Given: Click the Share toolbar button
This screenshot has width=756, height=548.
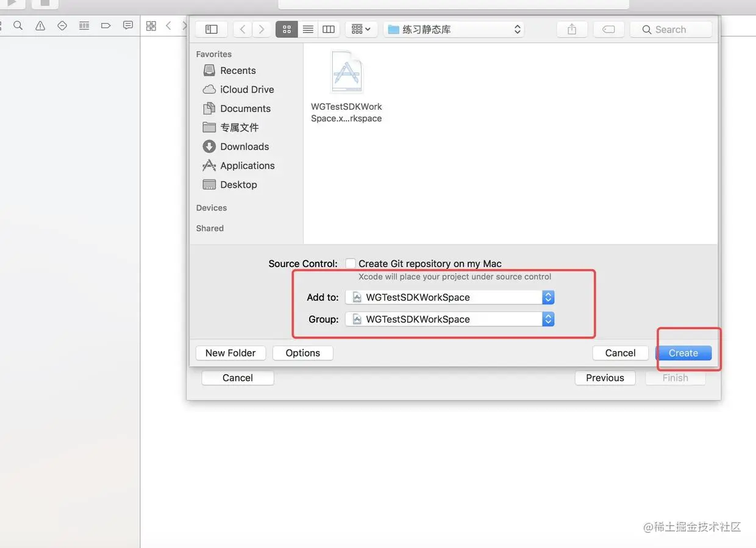Looking at the screenshot, I should tap(572, 29).
